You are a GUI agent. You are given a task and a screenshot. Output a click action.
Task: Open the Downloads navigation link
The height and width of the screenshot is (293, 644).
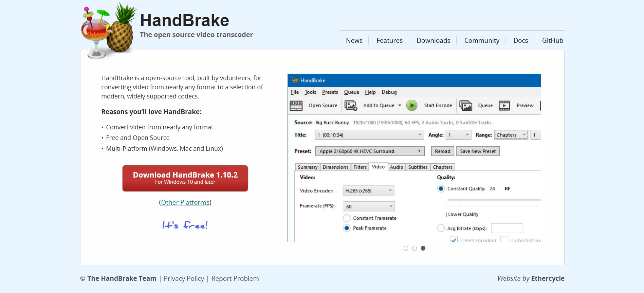(434, 40)
